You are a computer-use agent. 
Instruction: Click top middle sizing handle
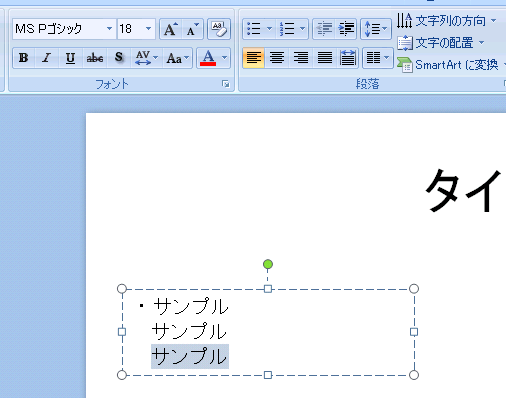[268, 289]
